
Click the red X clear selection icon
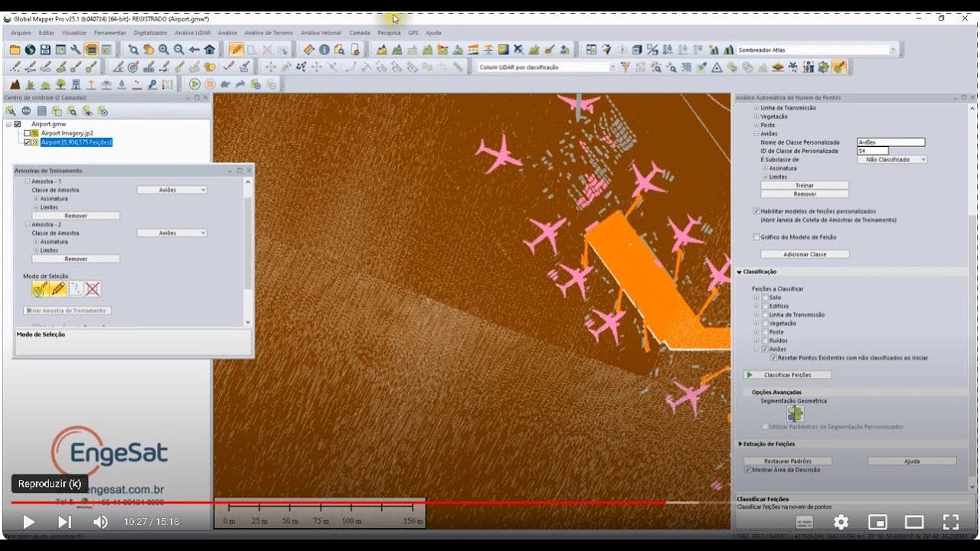click(93, 289)
